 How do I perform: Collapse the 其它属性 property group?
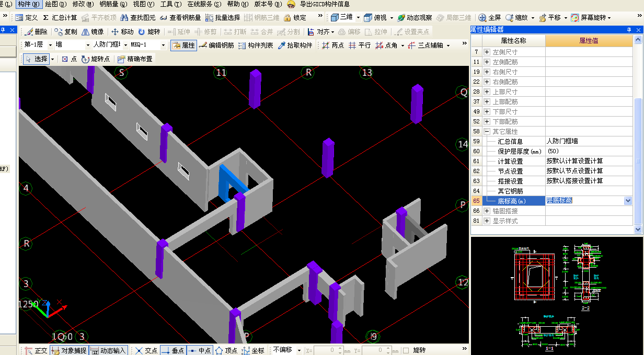click(x=487, y=131)
